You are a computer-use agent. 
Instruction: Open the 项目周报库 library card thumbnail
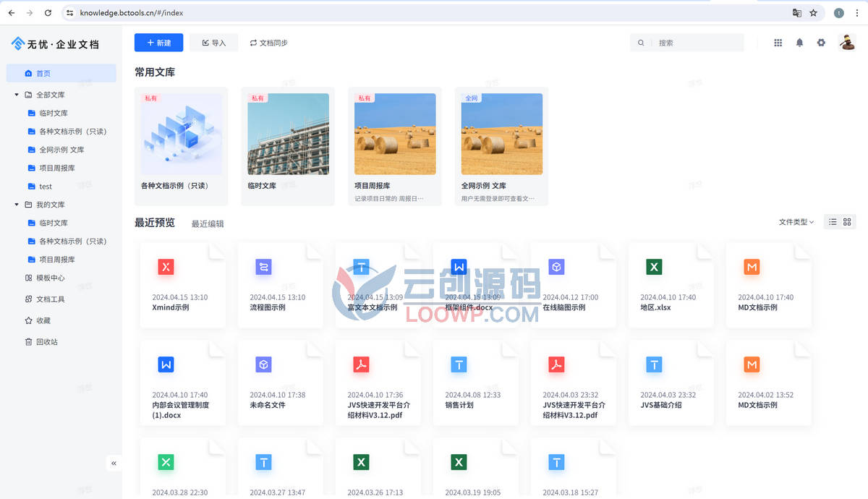pyautogui.click(x=395, y=134)
